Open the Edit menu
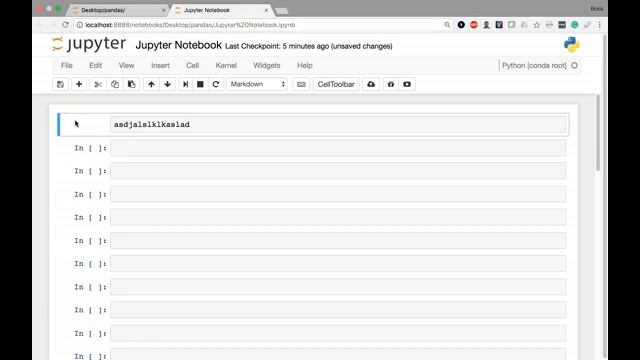 [x=96, y=65]
